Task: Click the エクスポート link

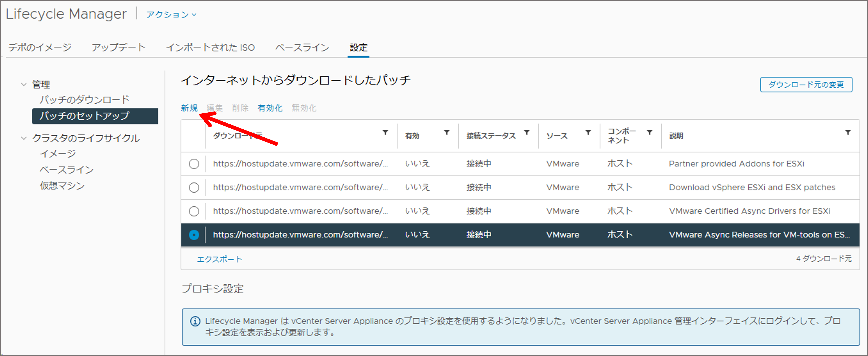Action: [x=219, y=259]
